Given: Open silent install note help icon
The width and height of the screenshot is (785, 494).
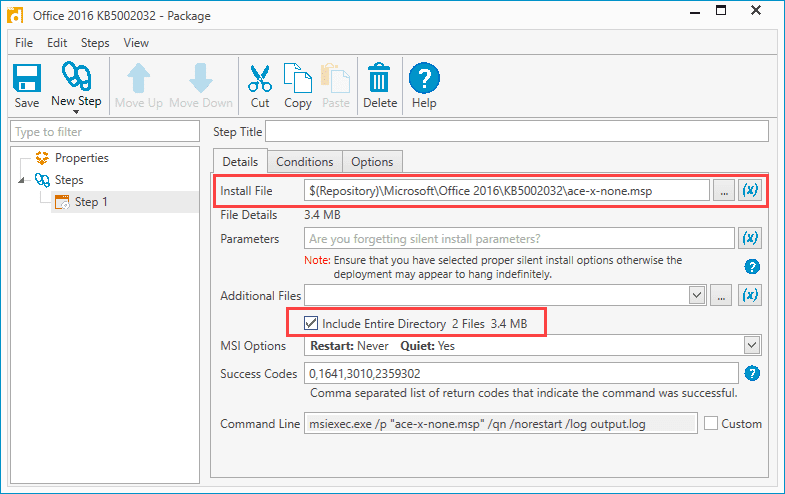Looking at the screenshot, I should tap(752, 267).
